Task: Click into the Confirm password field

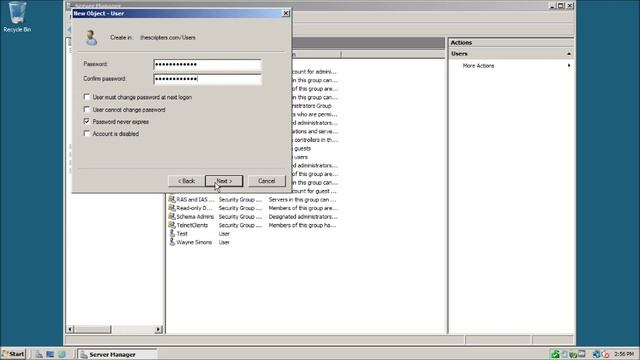Action: pos(207,79)
